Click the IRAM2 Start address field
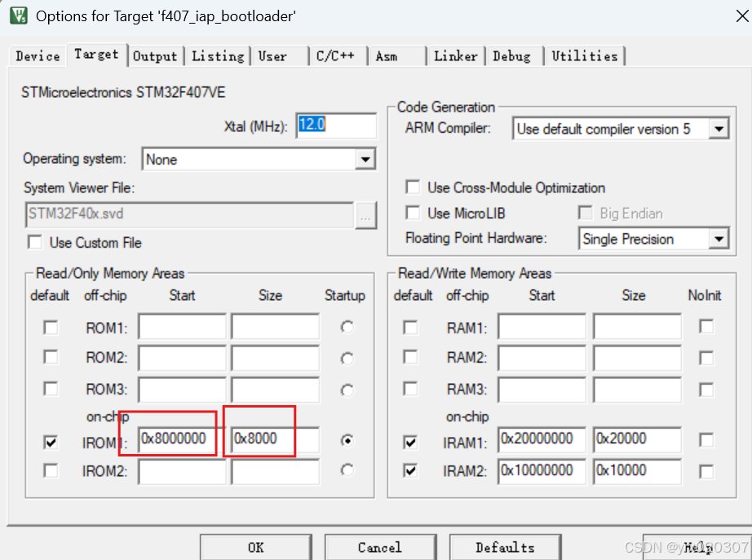The image size is (752, 560). (542, 472)
